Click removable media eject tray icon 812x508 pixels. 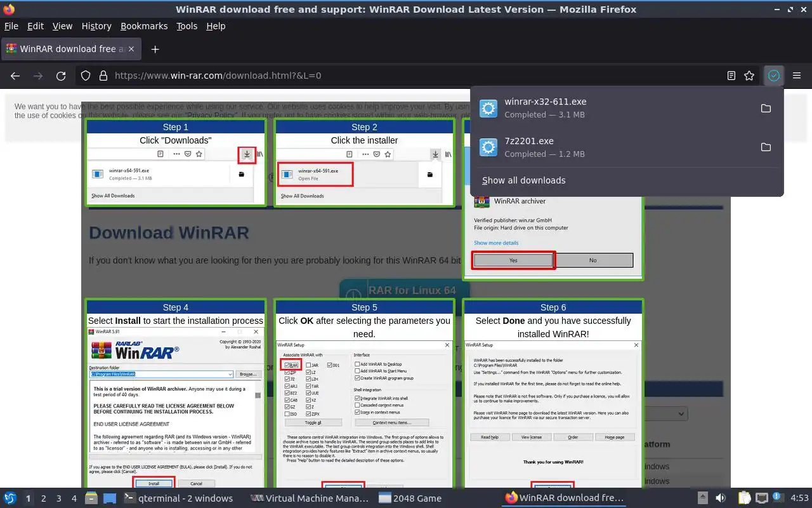pos(703,498)
